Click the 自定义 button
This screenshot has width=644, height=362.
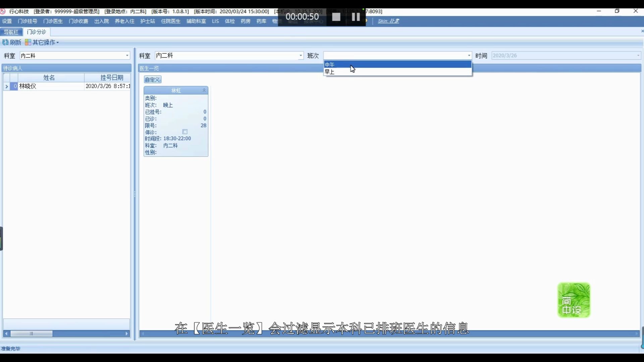click(x=153, y=79)
